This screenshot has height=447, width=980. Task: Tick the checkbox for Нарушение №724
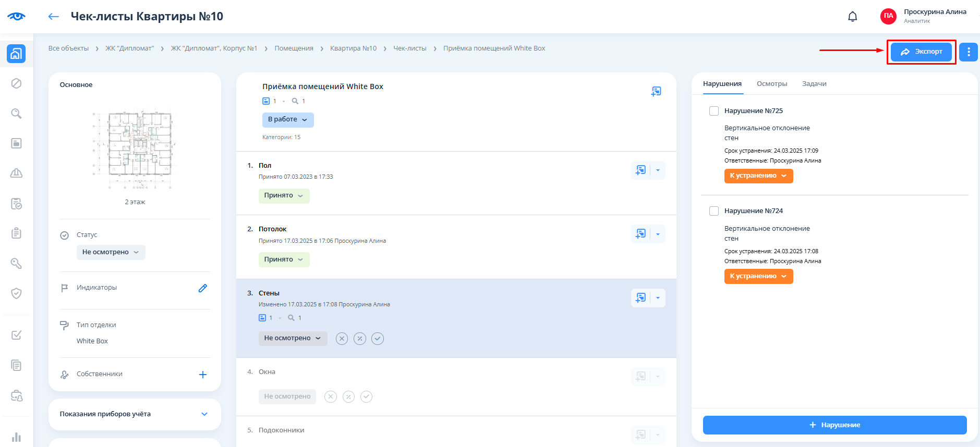(x=714, y=211)
